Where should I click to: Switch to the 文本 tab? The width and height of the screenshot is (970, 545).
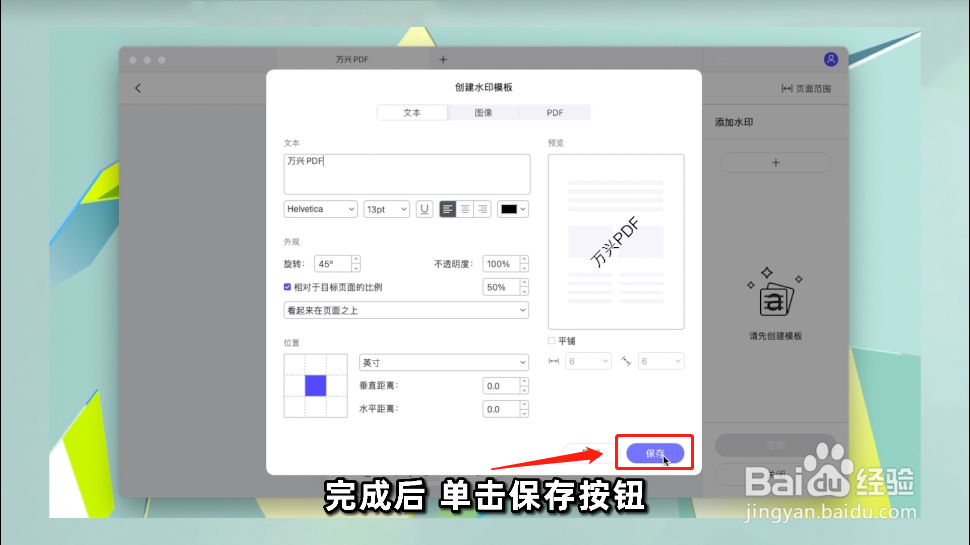412,113
